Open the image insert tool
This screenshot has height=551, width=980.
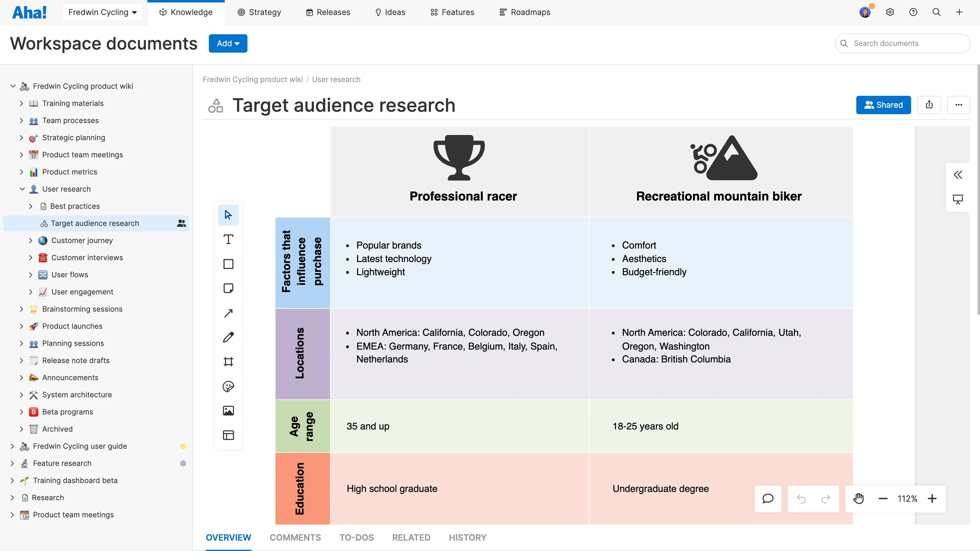click(228, 411)
